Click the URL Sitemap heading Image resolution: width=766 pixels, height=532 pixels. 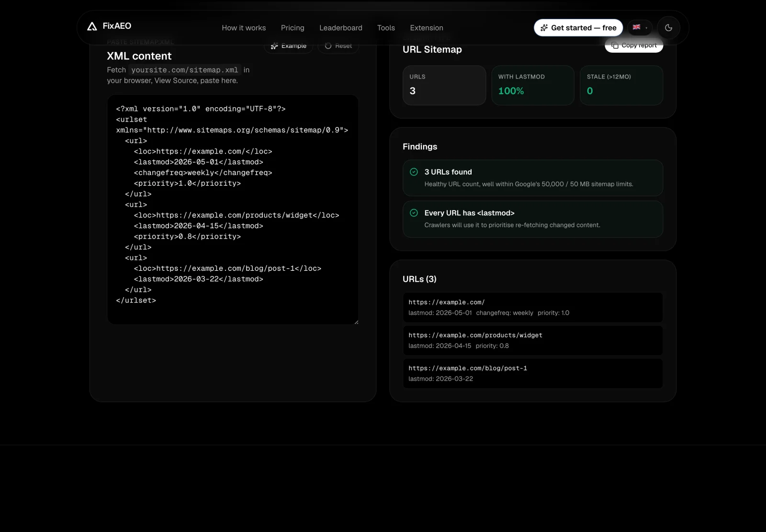pos(432,49)
